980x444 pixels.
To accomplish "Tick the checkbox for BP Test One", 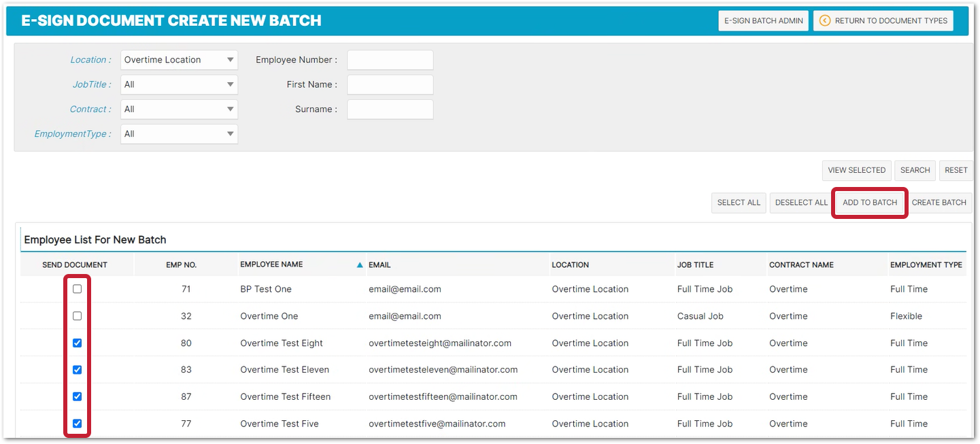I will tap(78, 289).
